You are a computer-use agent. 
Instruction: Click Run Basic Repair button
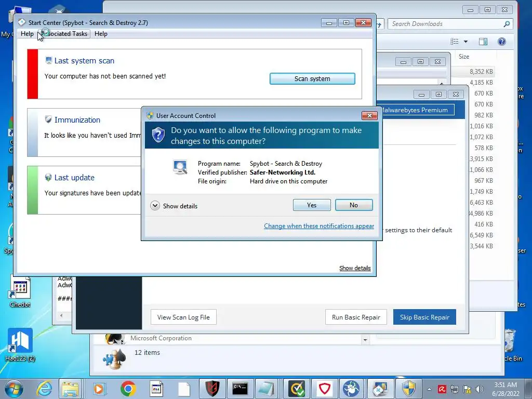tap(356, 317)
